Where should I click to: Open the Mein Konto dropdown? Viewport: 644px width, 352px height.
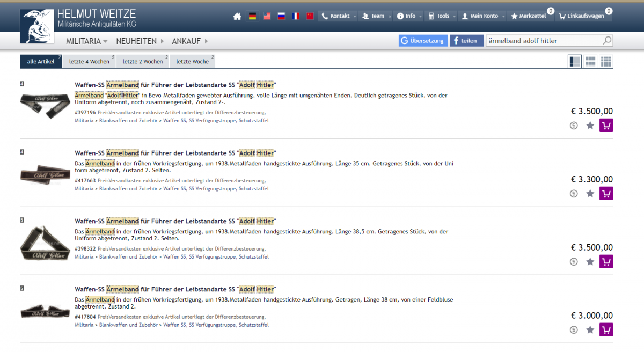coord(483,16)
